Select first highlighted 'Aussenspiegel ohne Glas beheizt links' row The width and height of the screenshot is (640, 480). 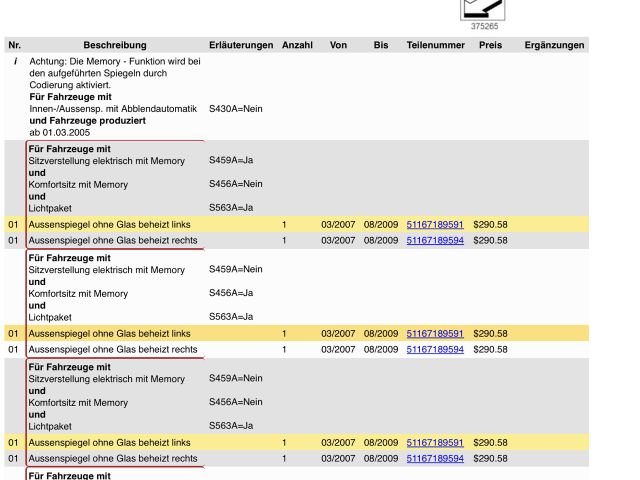110,224
